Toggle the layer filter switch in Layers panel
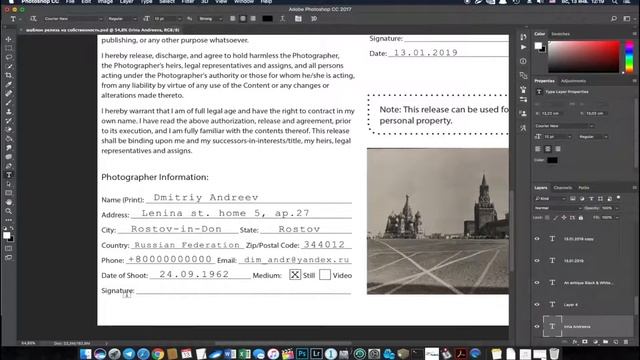640x360 pixels. tap(619, 198)
